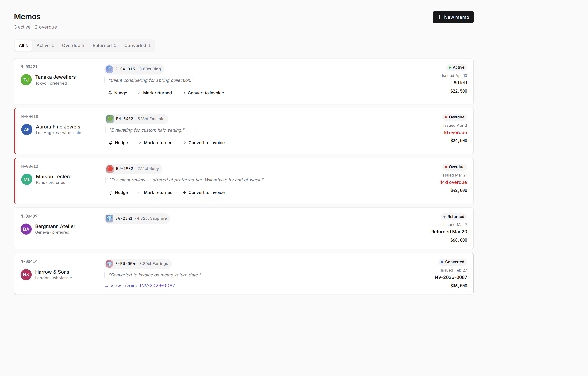Mark Tanaka Jewellers memo as returned
This screenshot has height=376, width=588.
click(154, 93)
